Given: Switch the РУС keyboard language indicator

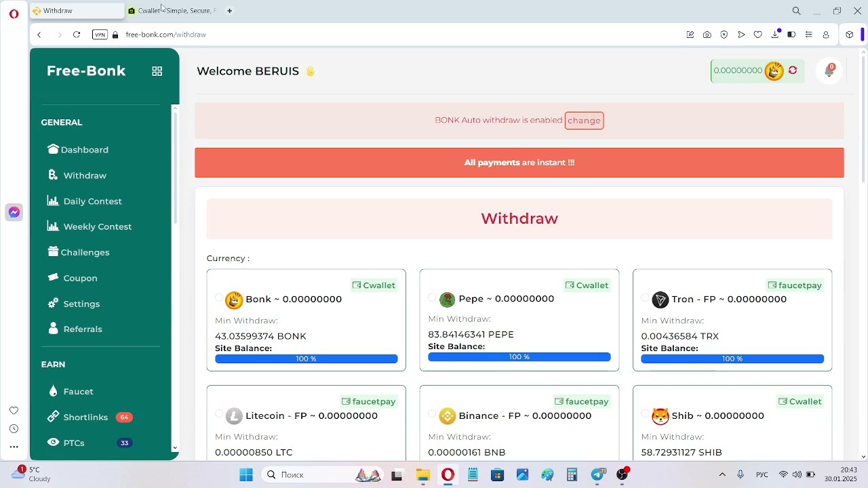Looking at the screenshot, I should point(762,475).
